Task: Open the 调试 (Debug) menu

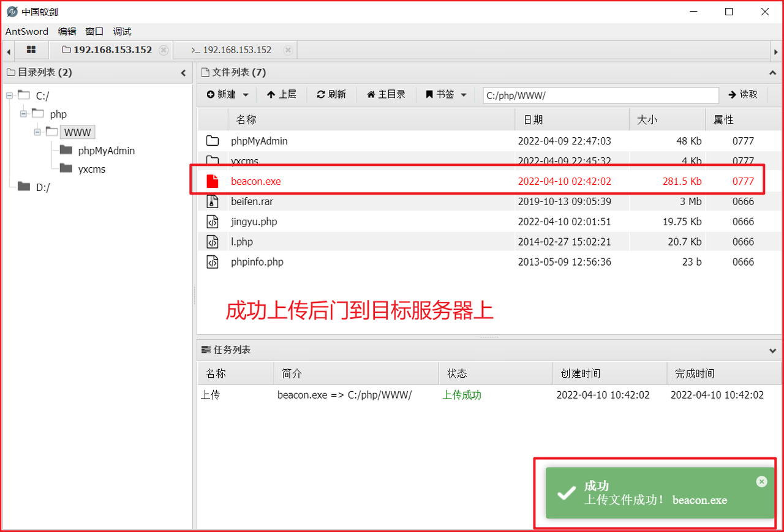Action: click(x=122, y=31)
